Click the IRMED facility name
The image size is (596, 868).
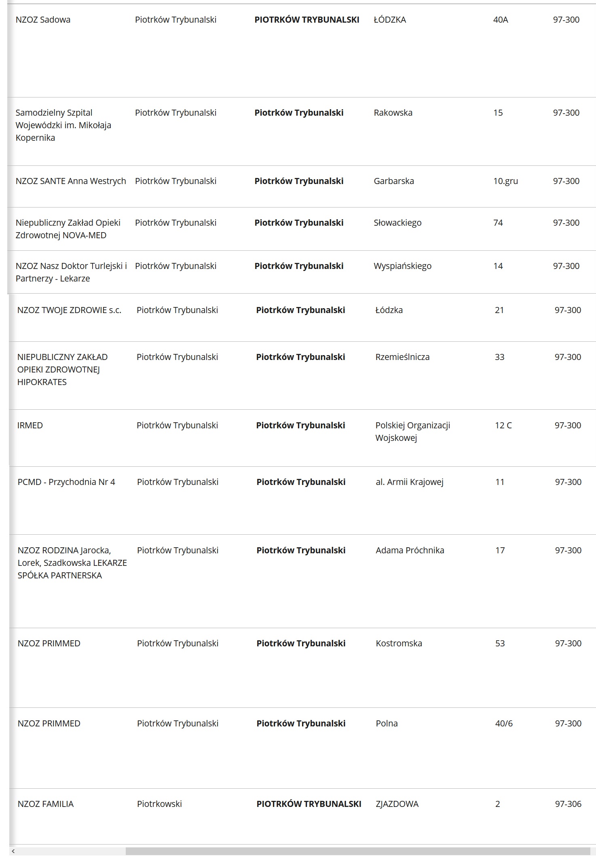(x=30, y=426)
